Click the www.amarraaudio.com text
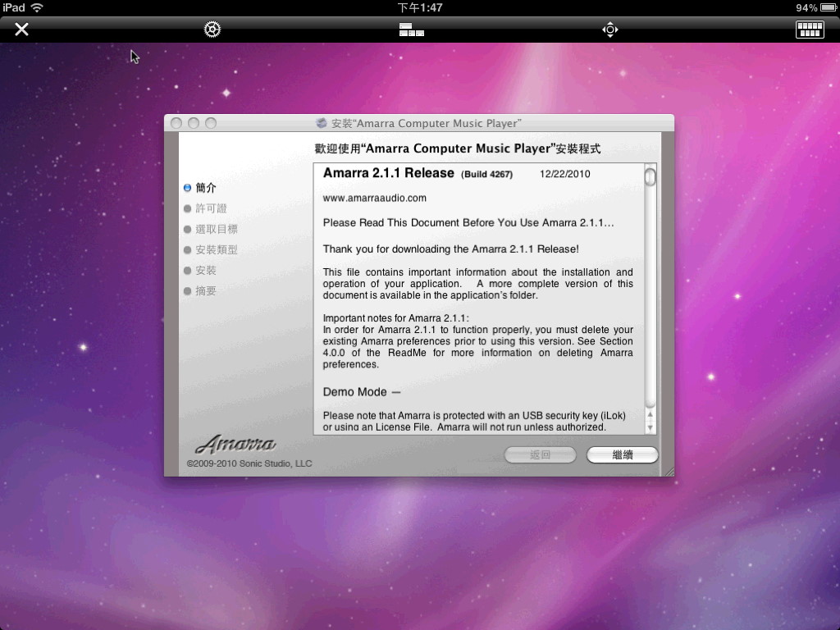The height and width of the screenshot is (630, 840). point(374,198)
